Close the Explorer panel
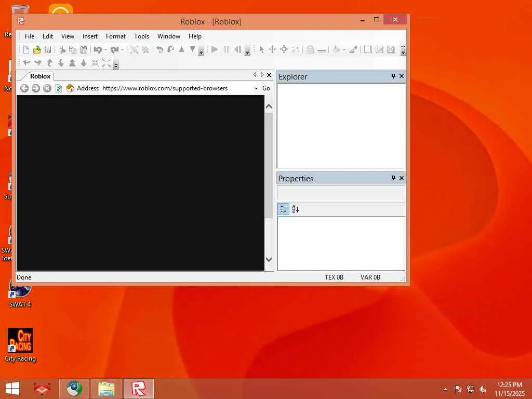 (402, 76)
